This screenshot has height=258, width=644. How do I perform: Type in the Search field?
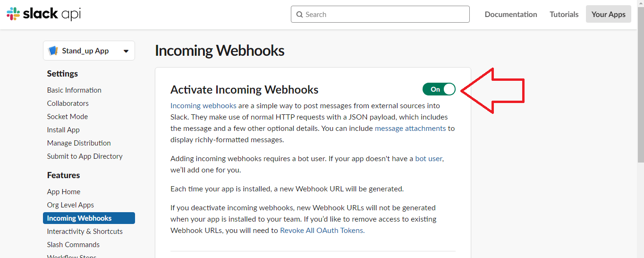point(385,14)
